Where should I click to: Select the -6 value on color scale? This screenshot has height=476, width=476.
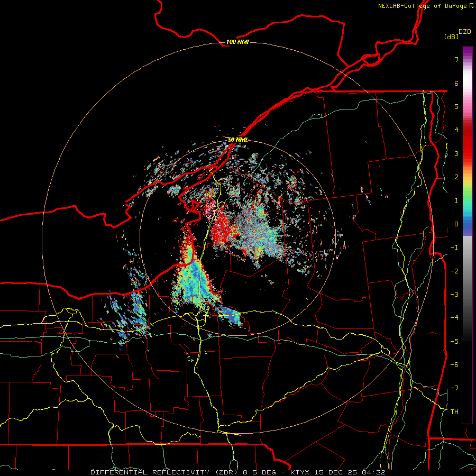pos(454,365)
